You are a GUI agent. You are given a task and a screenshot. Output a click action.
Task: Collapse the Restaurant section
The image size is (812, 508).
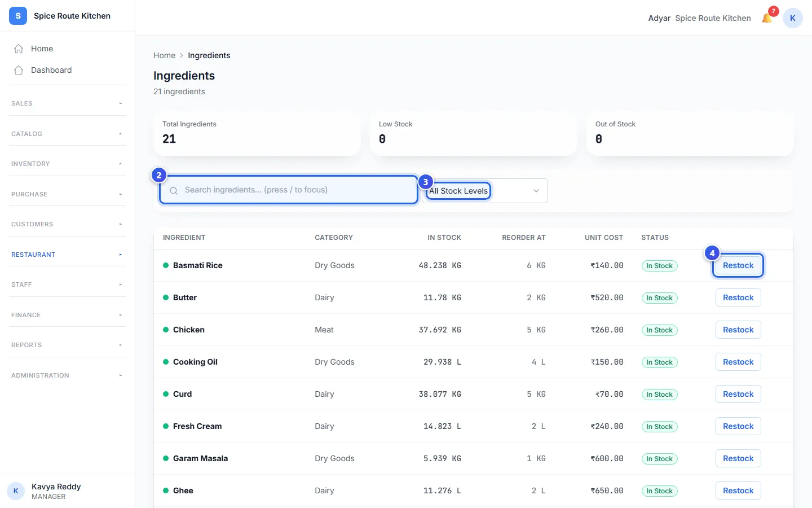tap(67, 255)
